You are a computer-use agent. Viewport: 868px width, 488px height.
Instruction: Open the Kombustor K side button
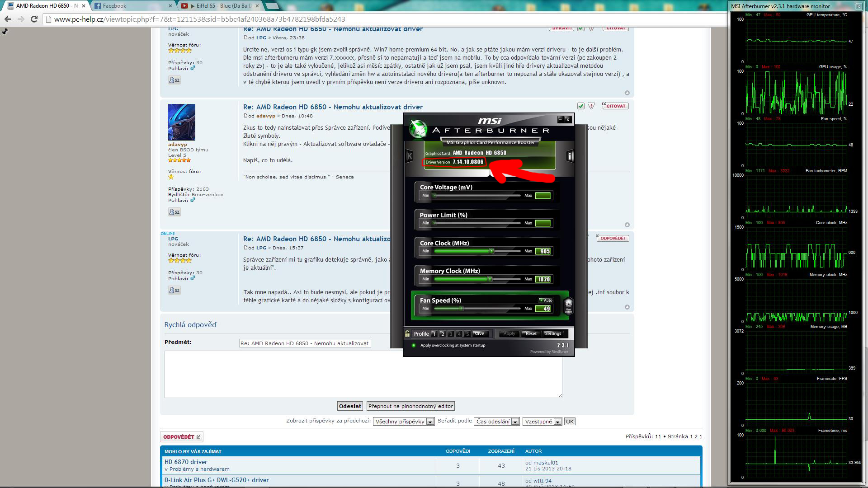coord(410,156)
